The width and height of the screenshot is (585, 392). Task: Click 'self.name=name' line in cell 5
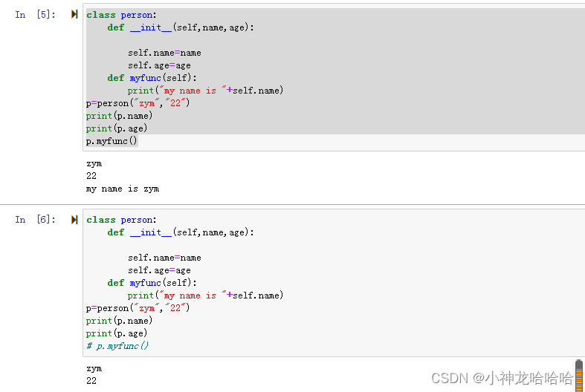pyautogui.click(x=164, y=53)
